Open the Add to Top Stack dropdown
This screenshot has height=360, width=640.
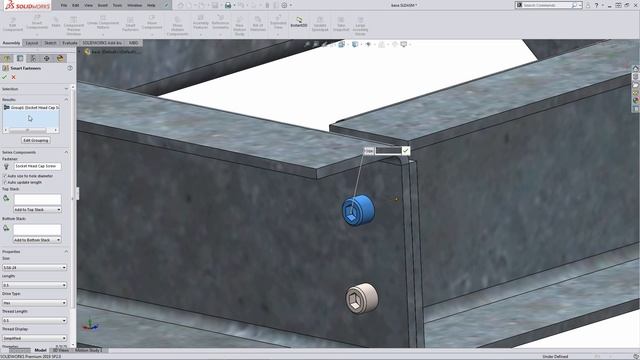38,209
